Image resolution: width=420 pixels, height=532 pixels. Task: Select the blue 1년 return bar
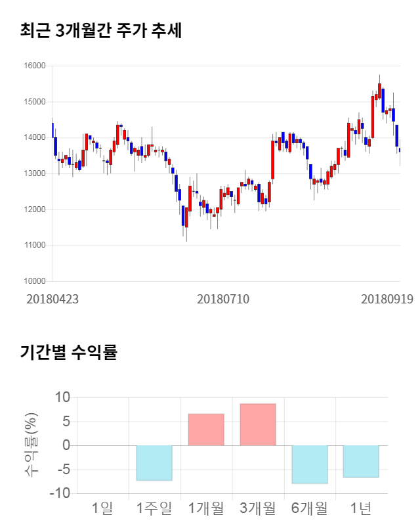361,461
